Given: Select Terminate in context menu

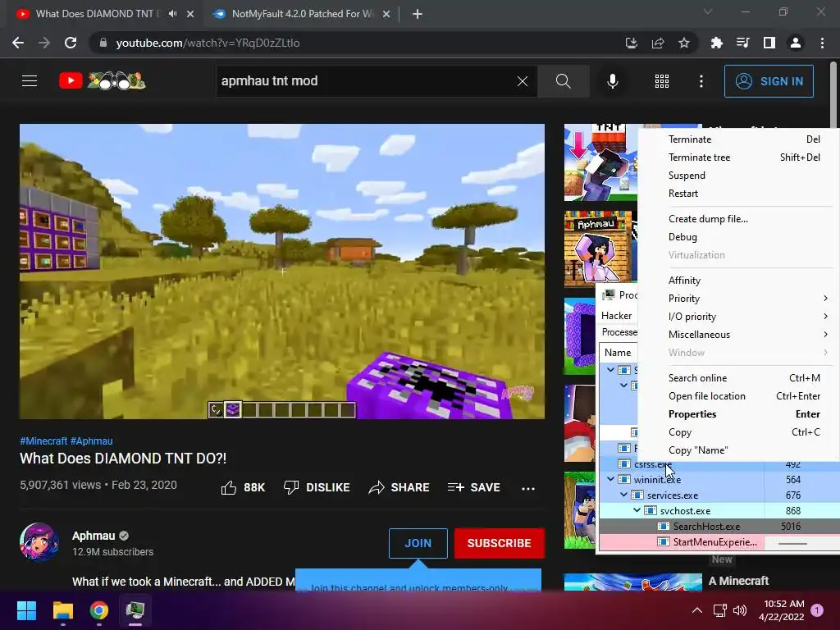Looking at the screenshot, I should click(x=738, y=139).
